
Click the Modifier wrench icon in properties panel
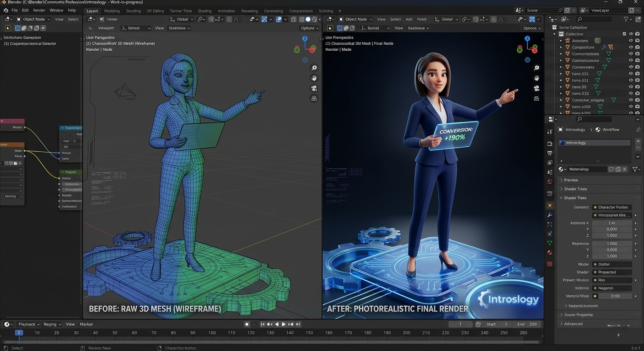pos(549,215)
